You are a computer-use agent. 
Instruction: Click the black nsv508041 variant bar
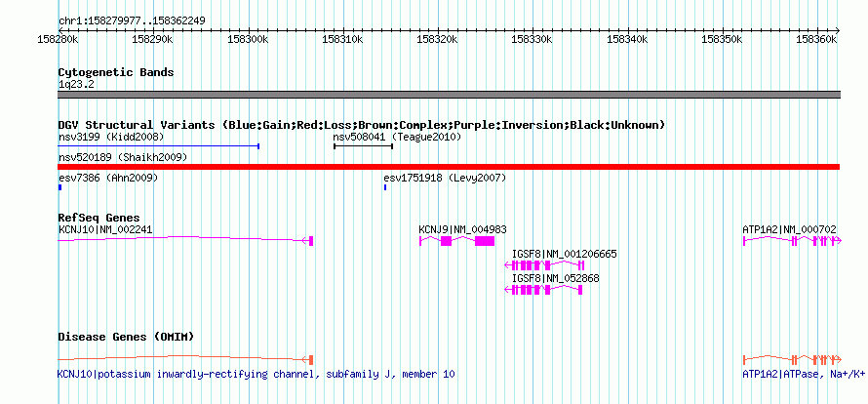pos(363,146)
